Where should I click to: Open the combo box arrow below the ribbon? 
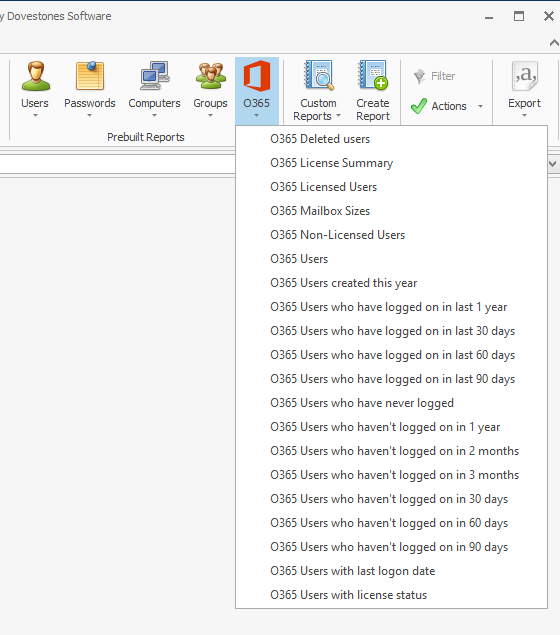(x=553, y=164)
